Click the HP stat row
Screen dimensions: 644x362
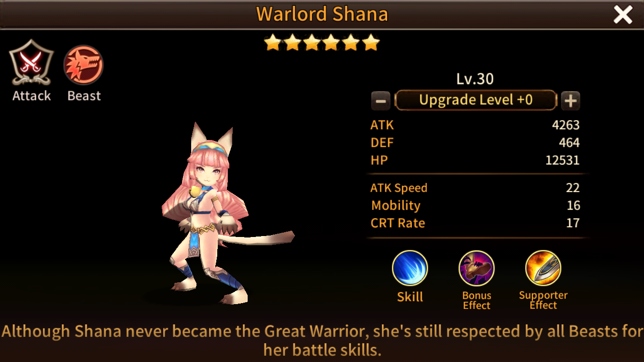coord(475,160)
